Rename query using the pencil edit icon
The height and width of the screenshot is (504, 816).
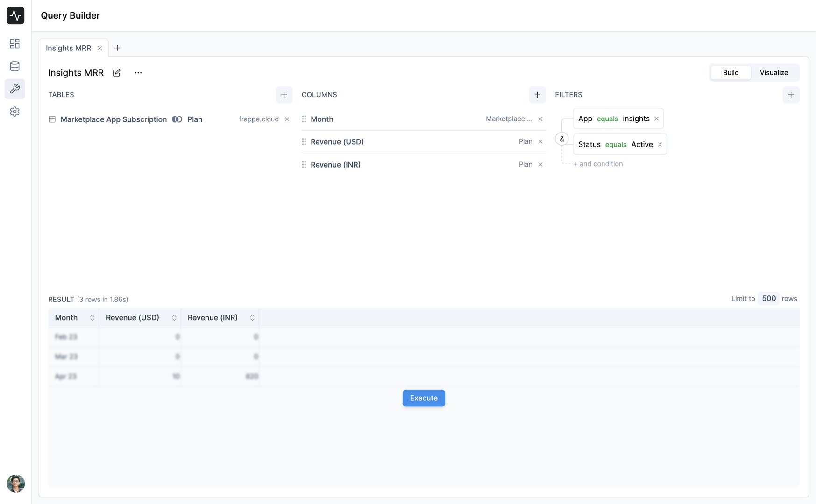(116, 73)
